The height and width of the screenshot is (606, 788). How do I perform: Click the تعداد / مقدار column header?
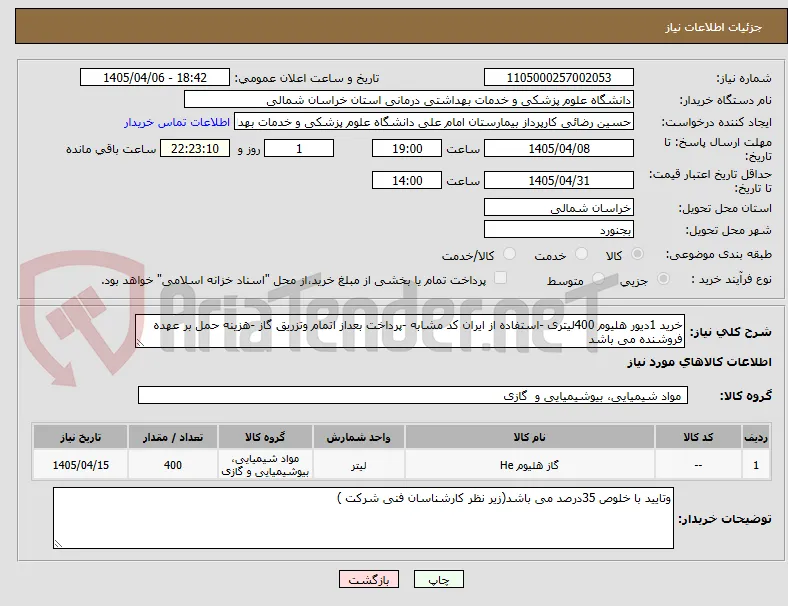(x=172, y=437)
